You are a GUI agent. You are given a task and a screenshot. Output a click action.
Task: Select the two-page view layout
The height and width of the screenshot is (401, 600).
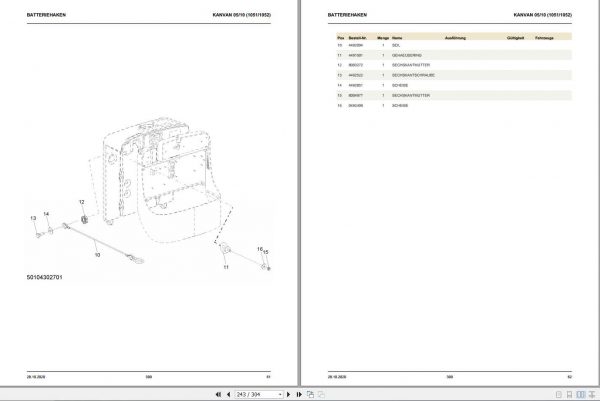point(581,394)
